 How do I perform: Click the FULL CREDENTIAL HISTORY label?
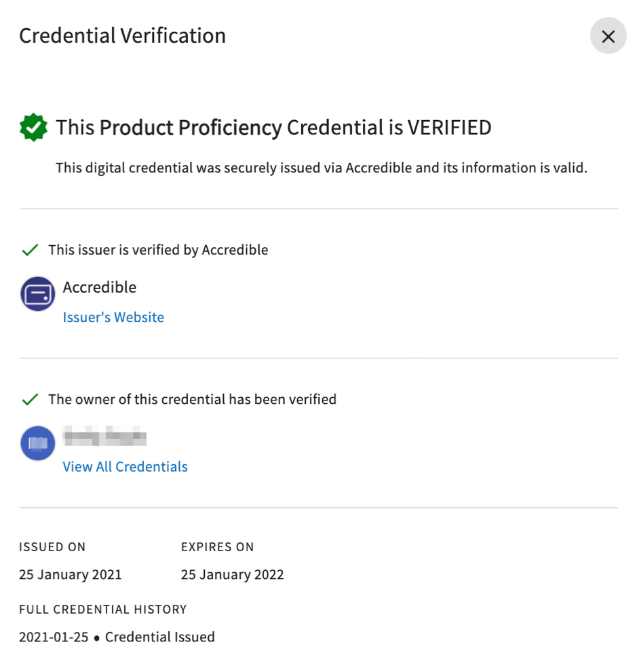pos(103,610)
